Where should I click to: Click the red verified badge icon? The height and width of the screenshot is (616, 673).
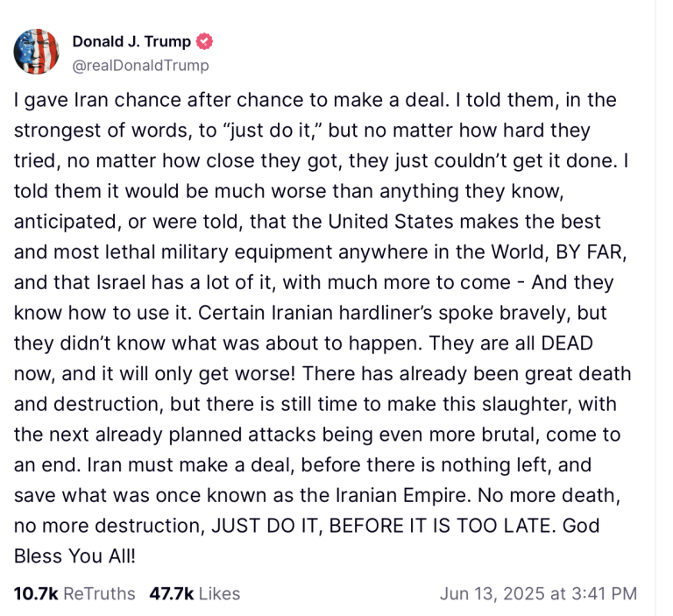pyautogui.click(x=204, y=42)
